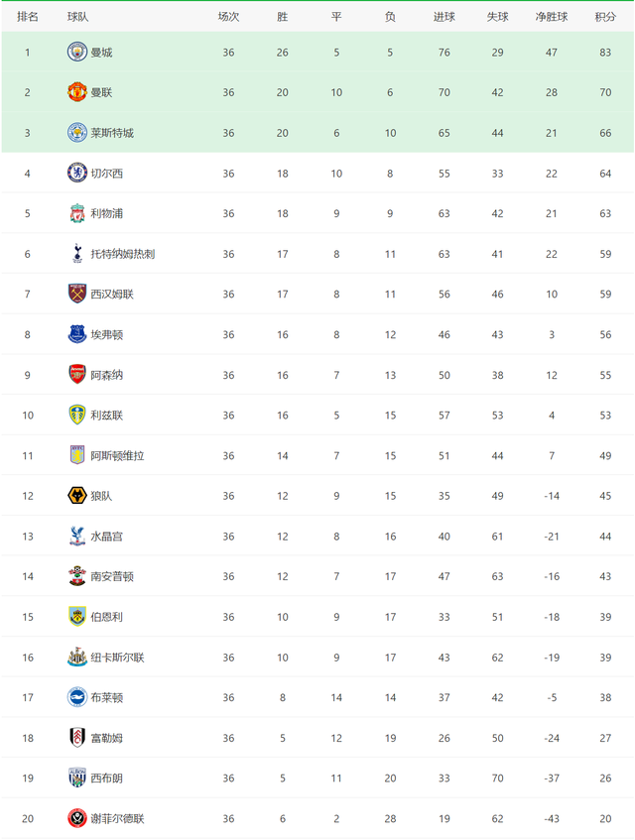Sort table by 积分 column header
635x840 pixels.
coord(605,17)
